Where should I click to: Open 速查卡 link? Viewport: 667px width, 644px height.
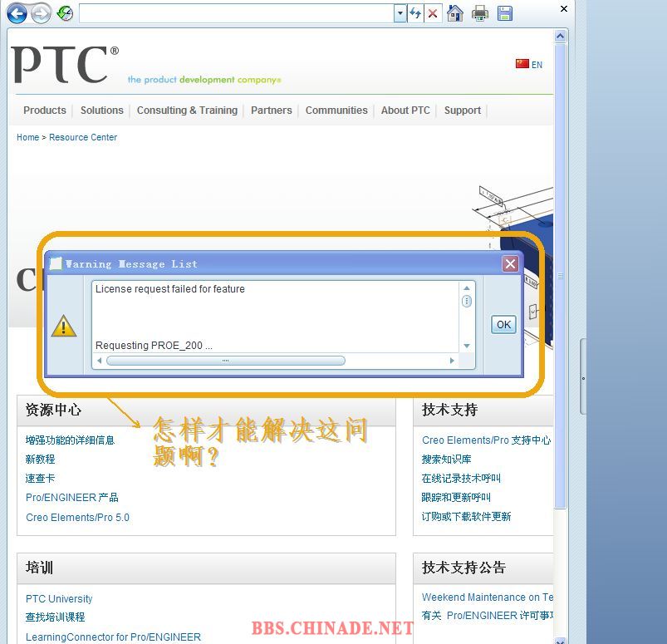(41, 478)
